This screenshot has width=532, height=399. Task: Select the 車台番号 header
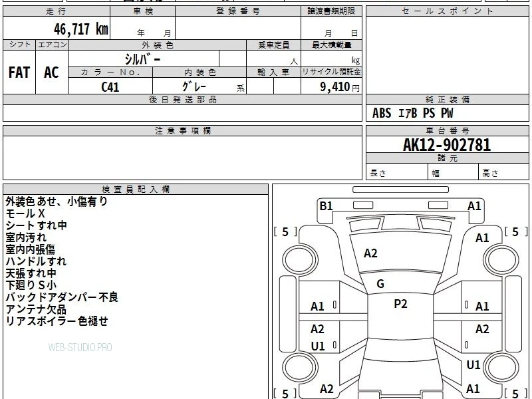click(x=447, y=130)
